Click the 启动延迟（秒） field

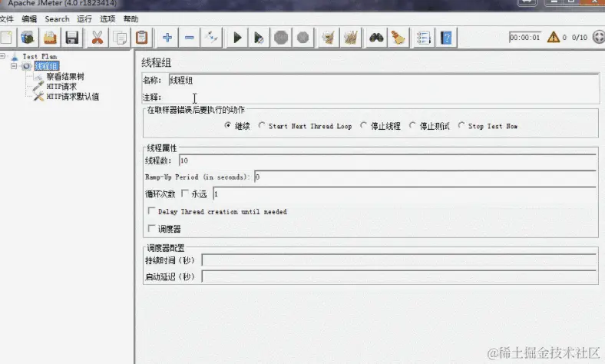[399, 276]
